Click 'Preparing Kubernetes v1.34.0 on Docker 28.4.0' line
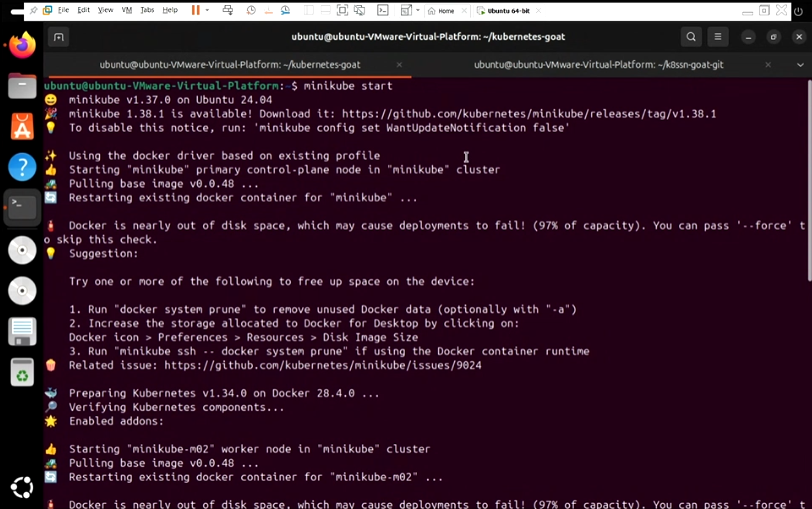The width and height of the screenshot is (812, 509). coord(224,394)
